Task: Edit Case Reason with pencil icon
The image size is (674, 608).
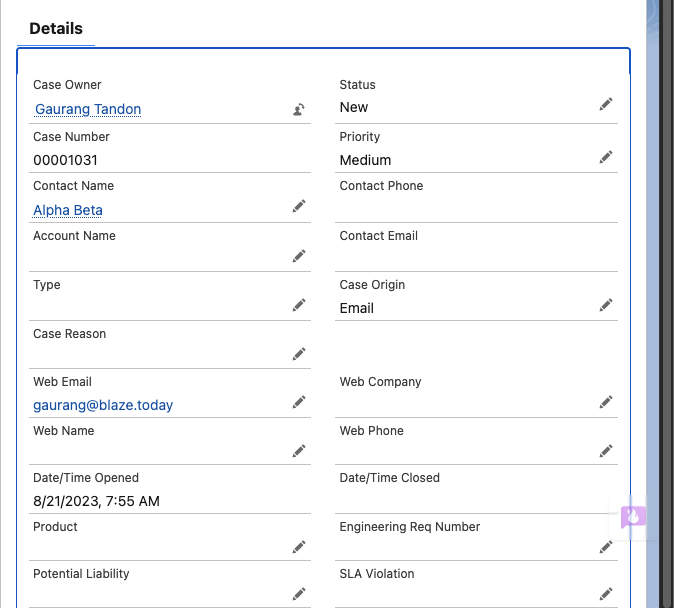Action: pos(299,354)
